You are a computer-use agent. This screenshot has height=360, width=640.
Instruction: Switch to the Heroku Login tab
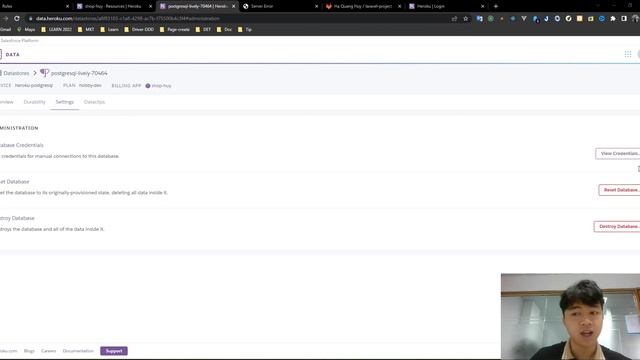pos(445,6)
